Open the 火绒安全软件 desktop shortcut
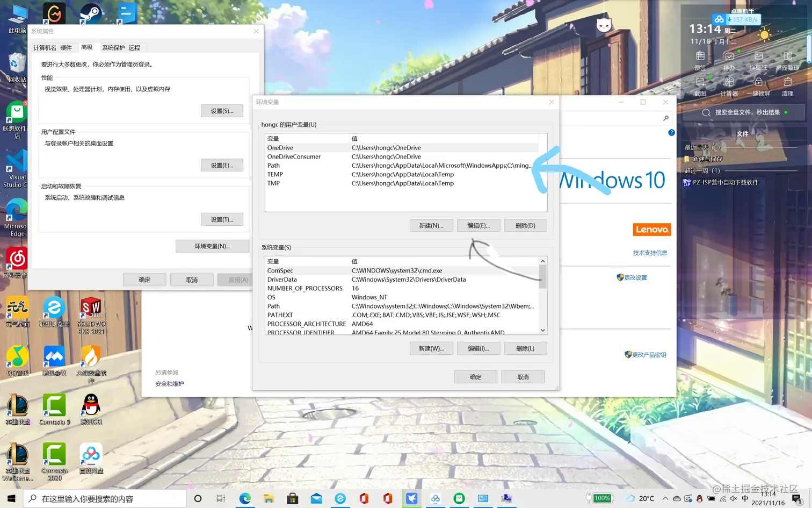The width and height of the screenshot is (812, 508). point(91,364)
